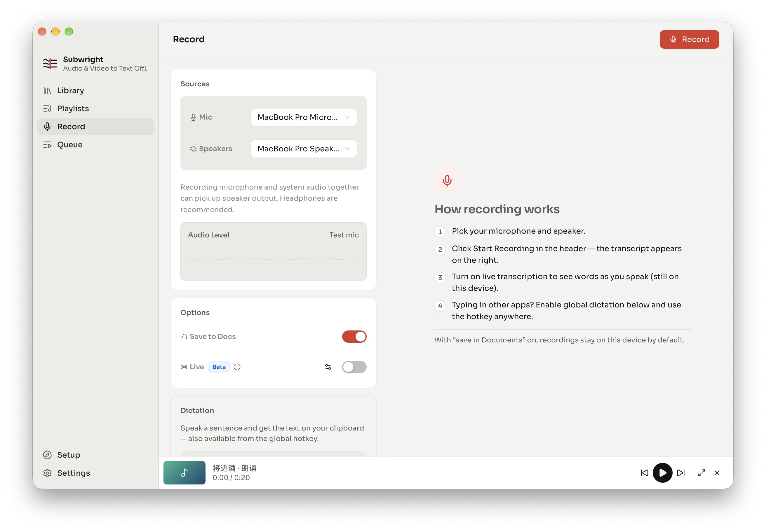Click the Dictation section heading

[x=197, y=410]
